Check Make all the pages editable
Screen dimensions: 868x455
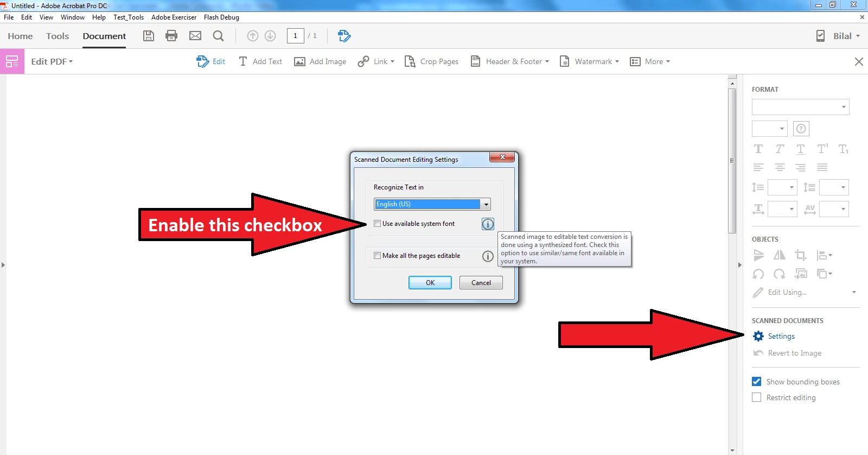377,256
